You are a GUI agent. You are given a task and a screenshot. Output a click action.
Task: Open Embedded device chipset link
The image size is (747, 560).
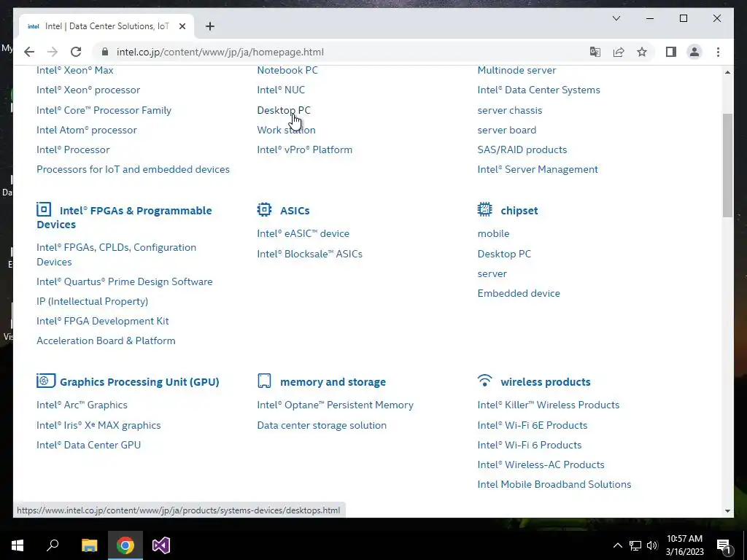tap(519, 293)
